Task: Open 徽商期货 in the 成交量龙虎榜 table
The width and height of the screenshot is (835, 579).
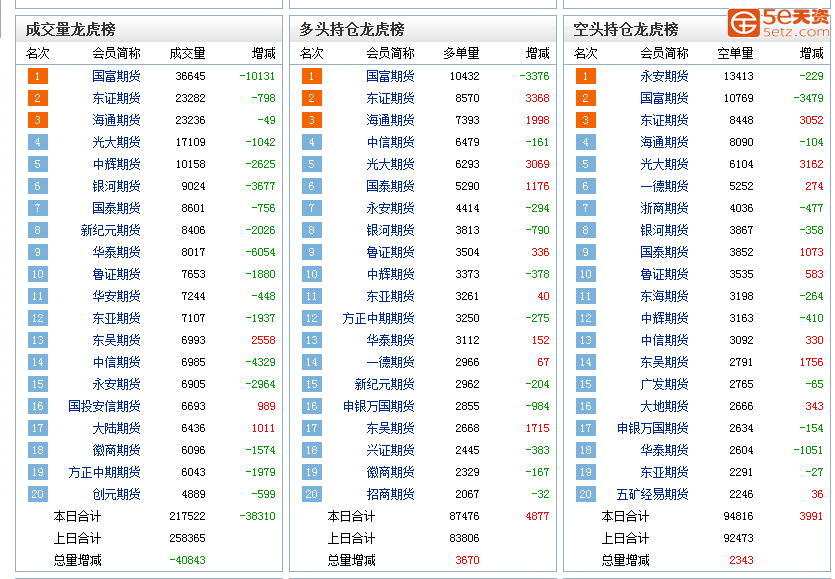Action: [x=116, y=450]
